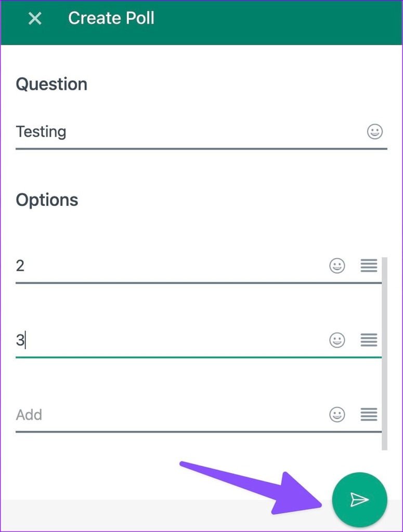Open the emoji picker for the Add option
This screenshot has width=403, height=532.
(x=337, y=415)
